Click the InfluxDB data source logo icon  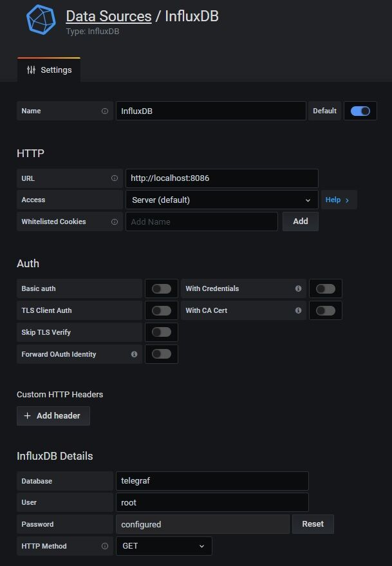pos(41,20)
